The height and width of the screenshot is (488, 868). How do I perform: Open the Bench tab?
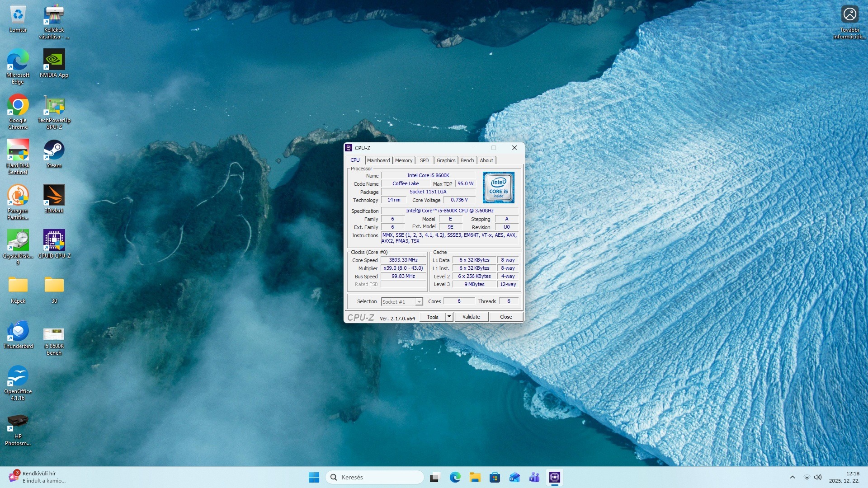[467, 160]
